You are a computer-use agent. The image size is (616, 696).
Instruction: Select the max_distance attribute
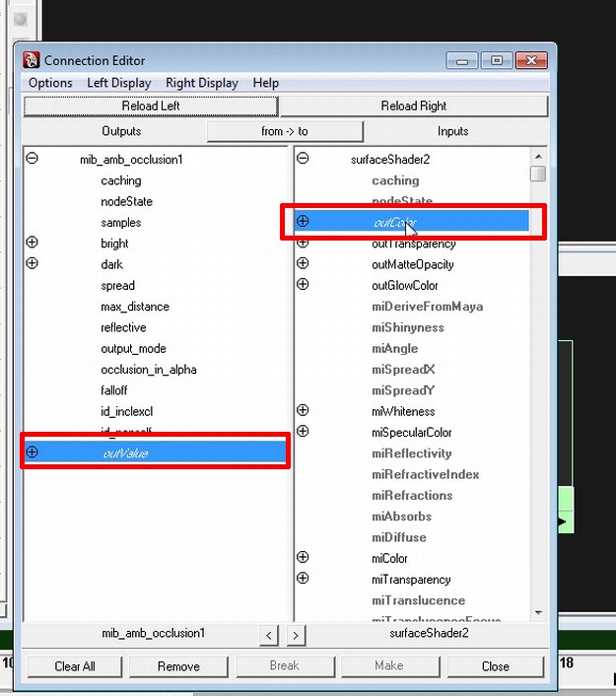[x=135, y=307]
